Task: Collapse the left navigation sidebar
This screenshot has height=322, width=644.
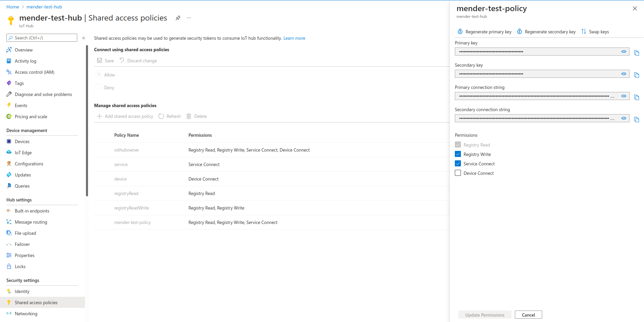Action: click(84, 38)
